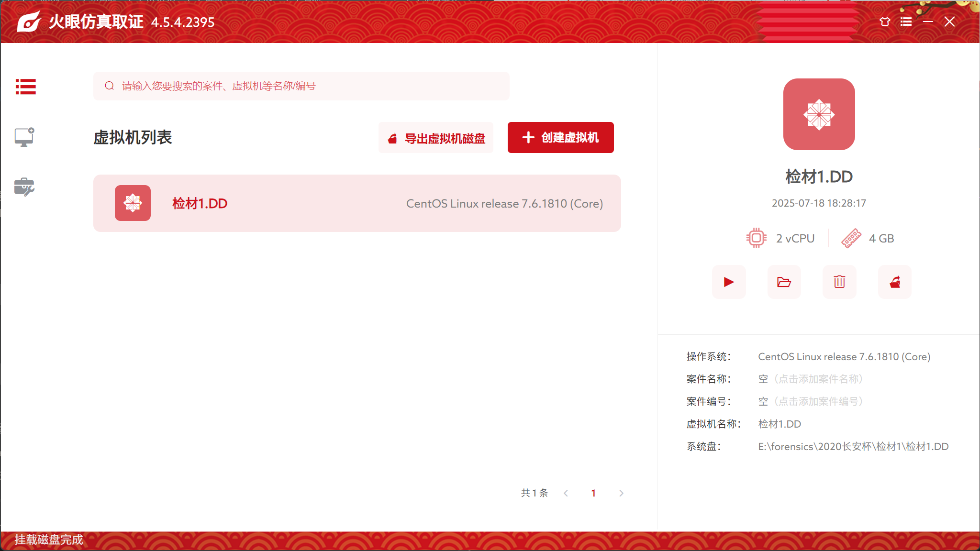Open the VM folder location icon

pyautogui.click(x=784, y=282)
